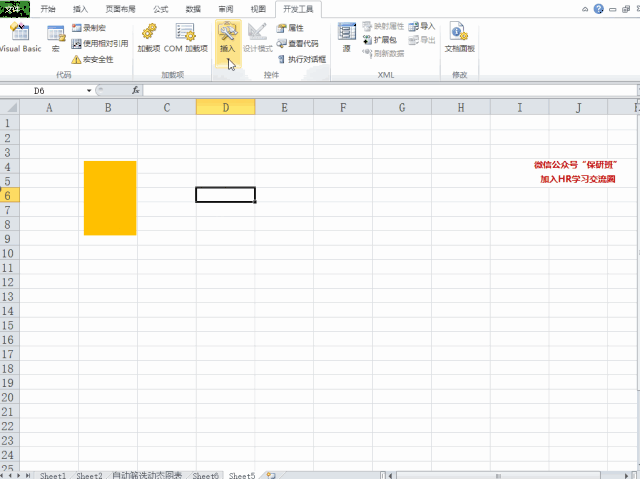This screenshot has width=640, height=479.
Task: Go to last sheet navigation arrow
Action: (x=28, y=475)
